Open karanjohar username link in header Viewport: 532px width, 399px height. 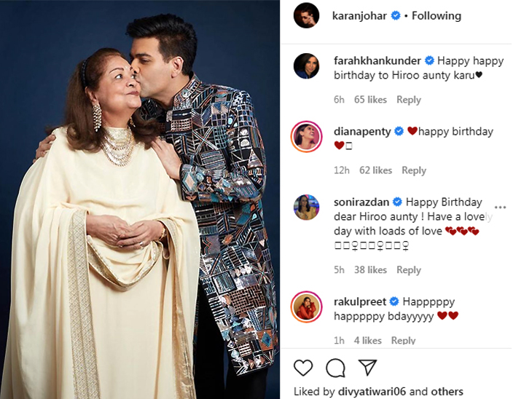(360, 15)
